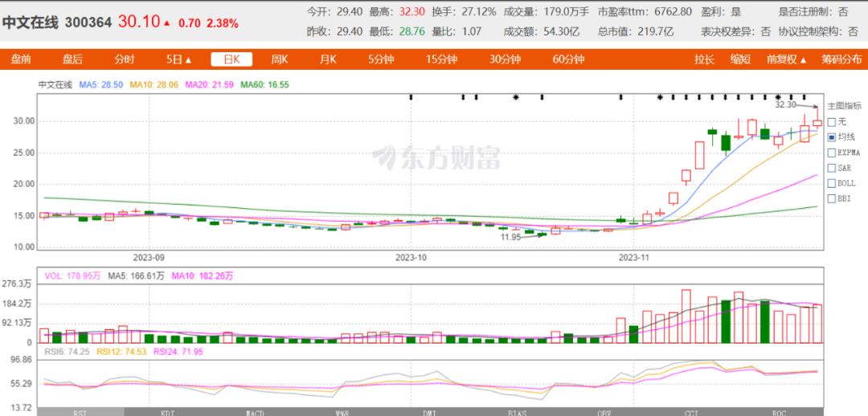Enable the SAR indicator checkbox
This screenshot has width=868, height=416.
(832, 168)
